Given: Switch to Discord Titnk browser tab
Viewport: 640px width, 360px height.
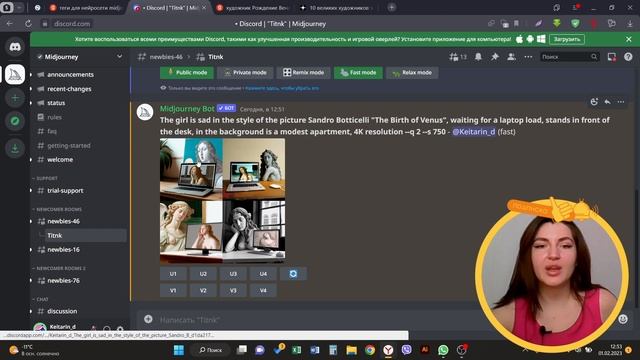Looking at the screenshot, I should pos(169,8).
